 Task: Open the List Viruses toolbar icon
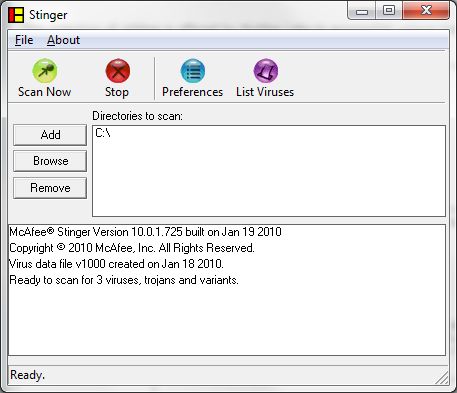coord(266,71)
